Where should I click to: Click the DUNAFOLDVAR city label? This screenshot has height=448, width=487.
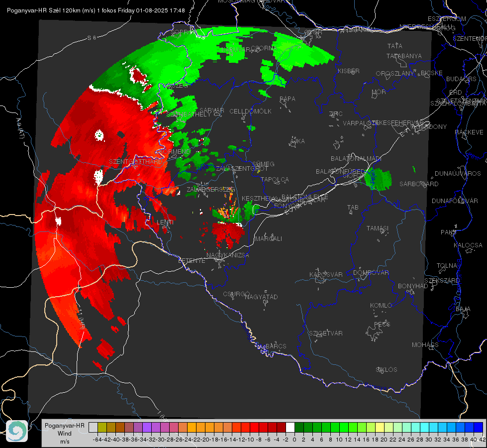pos(455,201)
